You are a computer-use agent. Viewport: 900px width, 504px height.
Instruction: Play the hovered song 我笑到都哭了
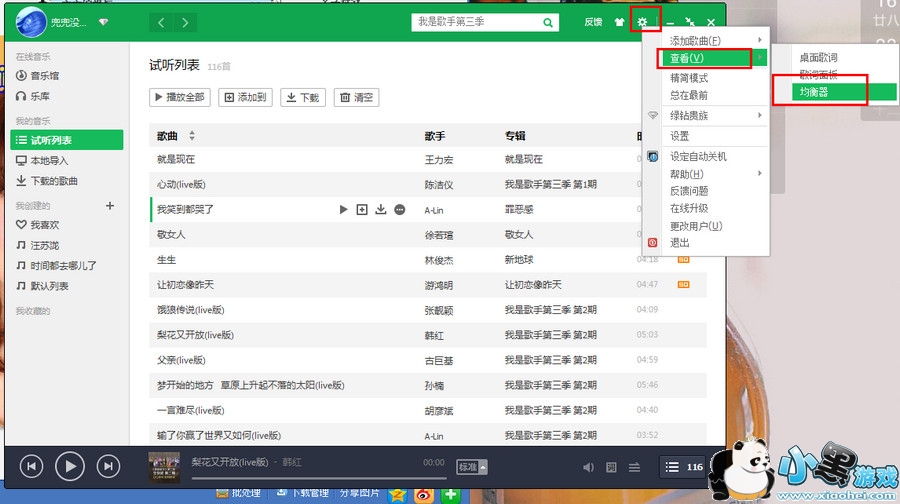point(343,209)
